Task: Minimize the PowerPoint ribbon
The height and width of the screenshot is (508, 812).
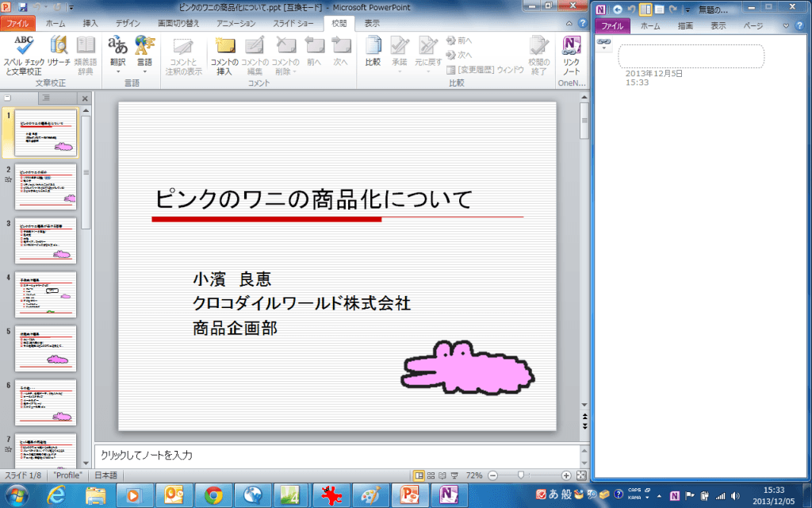Action: pyautogui.click(x=569, y=23)
